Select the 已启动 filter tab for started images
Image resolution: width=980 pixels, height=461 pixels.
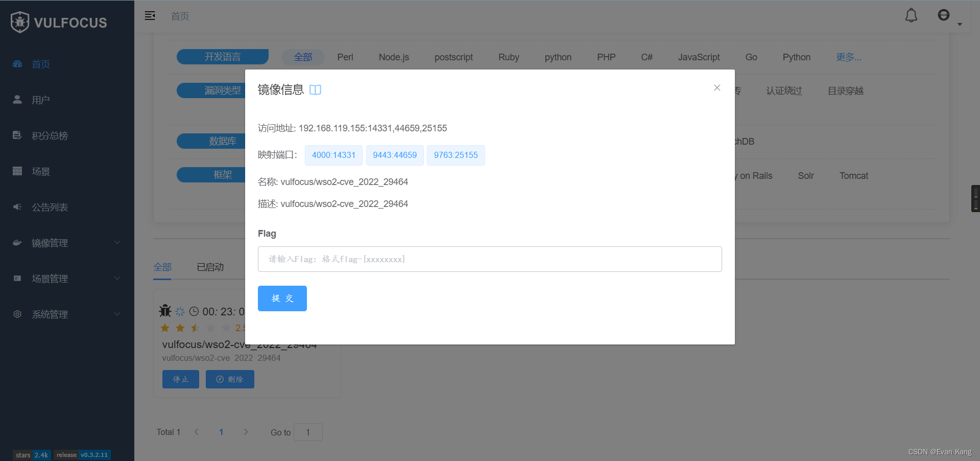[x=210, y=267]
